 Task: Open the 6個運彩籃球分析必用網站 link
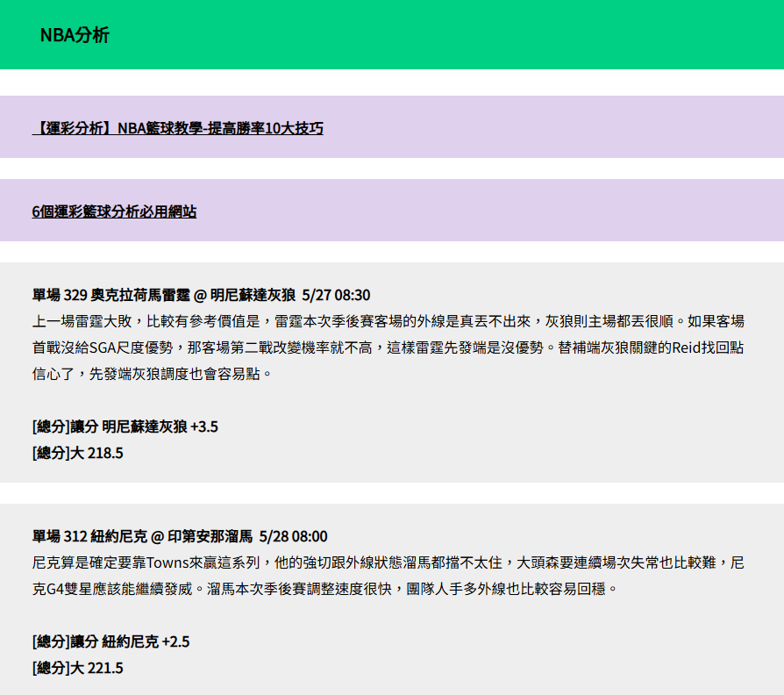(114, 211)
